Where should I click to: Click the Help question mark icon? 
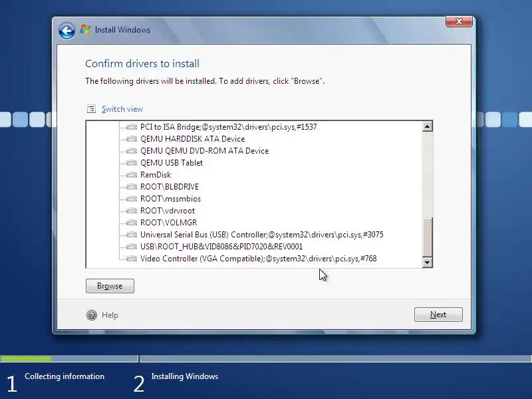coord(92,315)
